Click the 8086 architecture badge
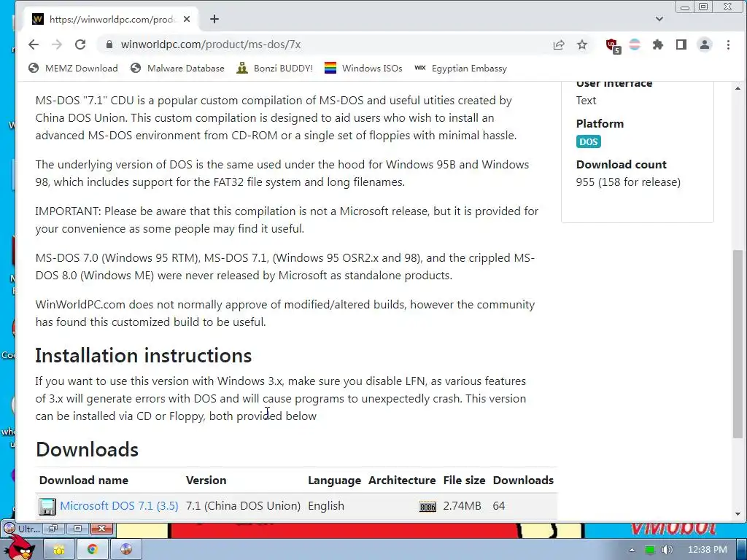The image size is (747, 560). 427,507
